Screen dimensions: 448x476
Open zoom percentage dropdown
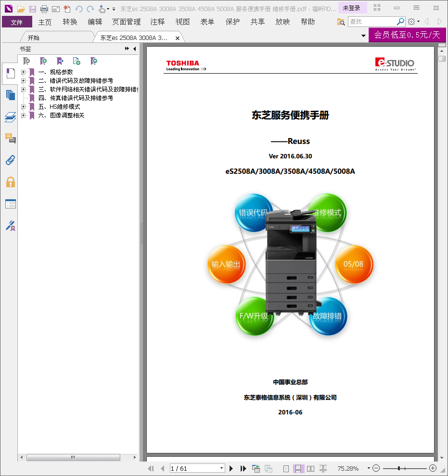(369, 468)
